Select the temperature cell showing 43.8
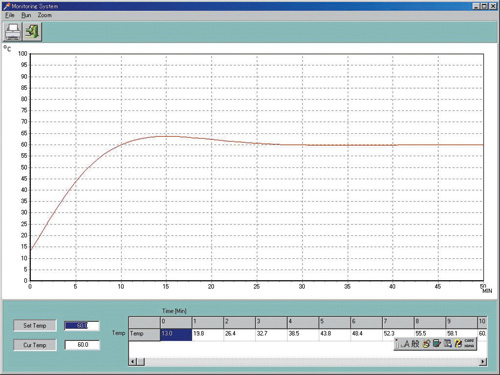 335,334
